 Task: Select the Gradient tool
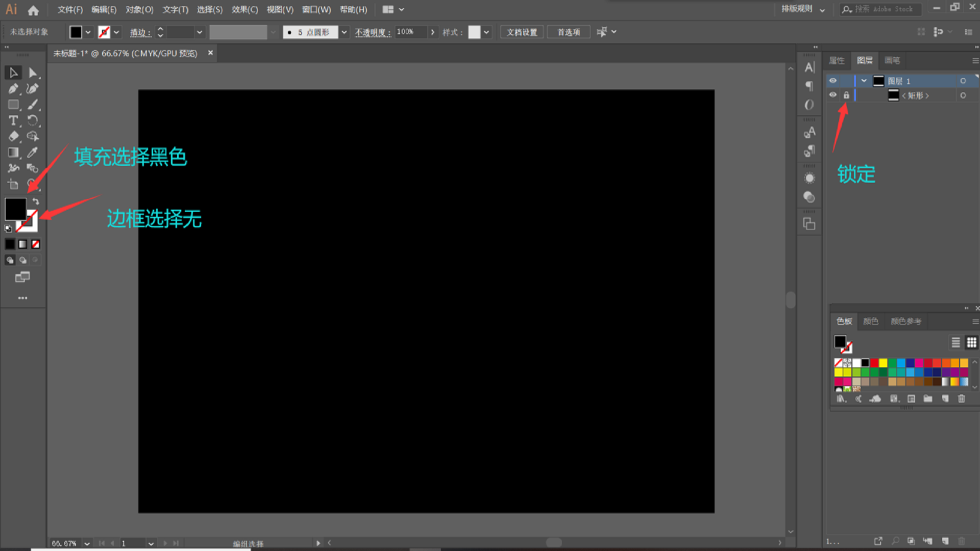pyautogui.click(x=13, y=152)
